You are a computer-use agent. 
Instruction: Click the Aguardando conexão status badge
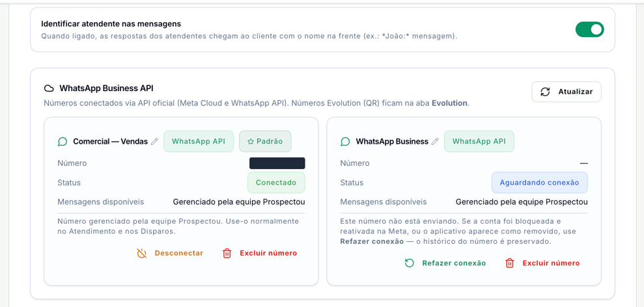point(540,183)
